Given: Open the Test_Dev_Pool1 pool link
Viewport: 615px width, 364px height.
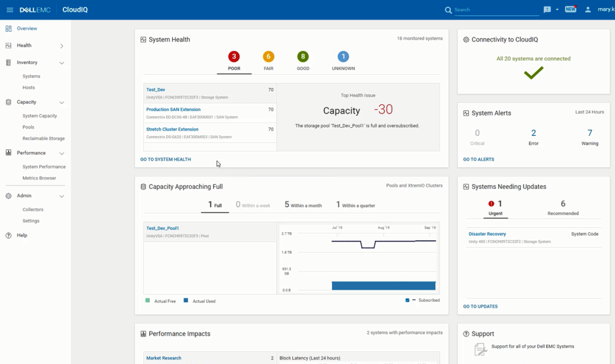Looking at the screenshot, I should (x=163, y=228).
